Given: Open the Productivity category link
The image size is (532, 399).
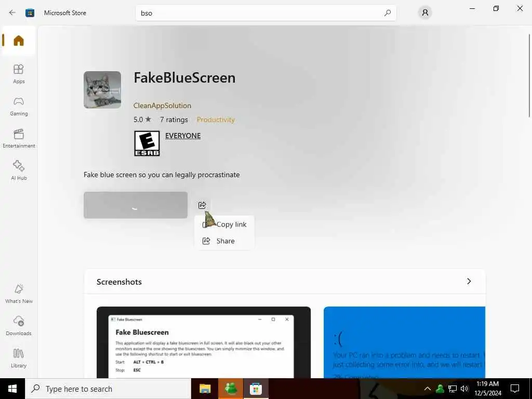Looking at the screenshot, I should (x=216, y=119).
